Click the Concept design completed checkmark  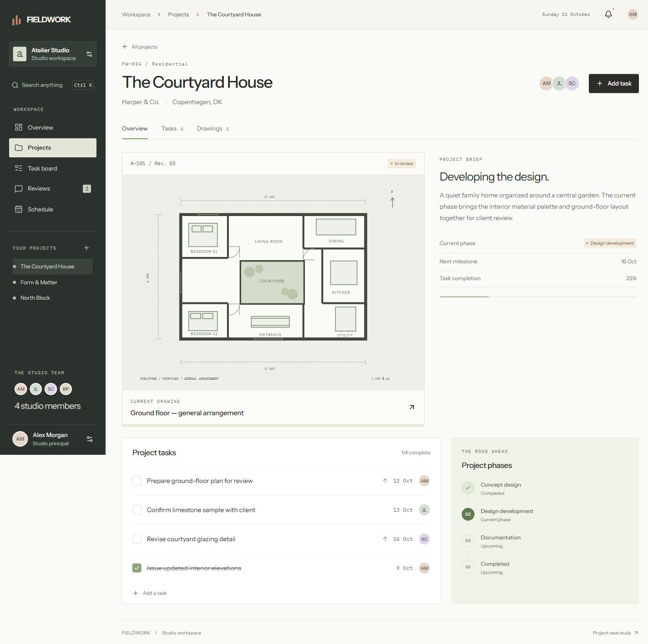(x=468, y=488)
